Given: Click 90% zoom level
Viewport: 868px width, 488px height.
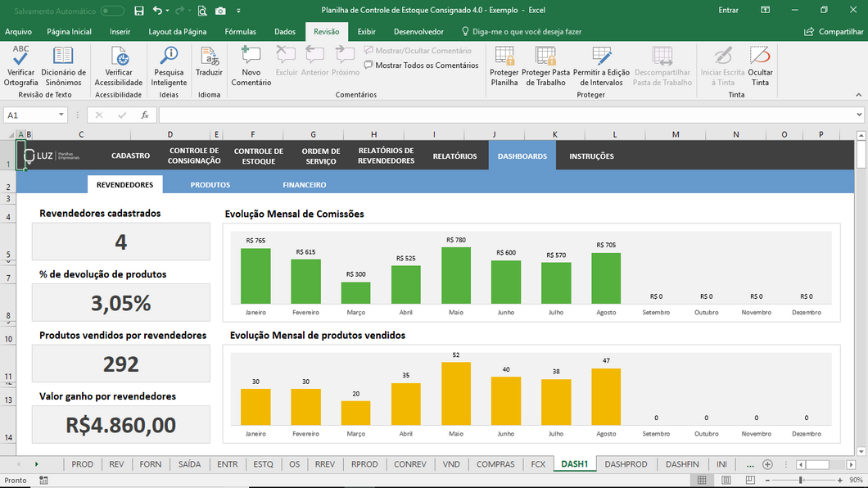Looking at the screenshot, I should [x=856, y=481].
